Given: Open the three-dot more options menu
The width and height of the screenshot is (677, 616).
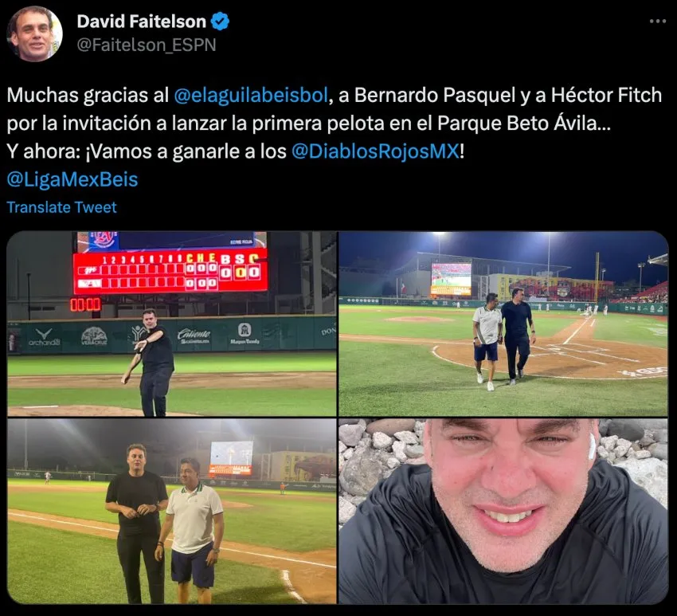Looking at the screenshot, I should [658, 22].
